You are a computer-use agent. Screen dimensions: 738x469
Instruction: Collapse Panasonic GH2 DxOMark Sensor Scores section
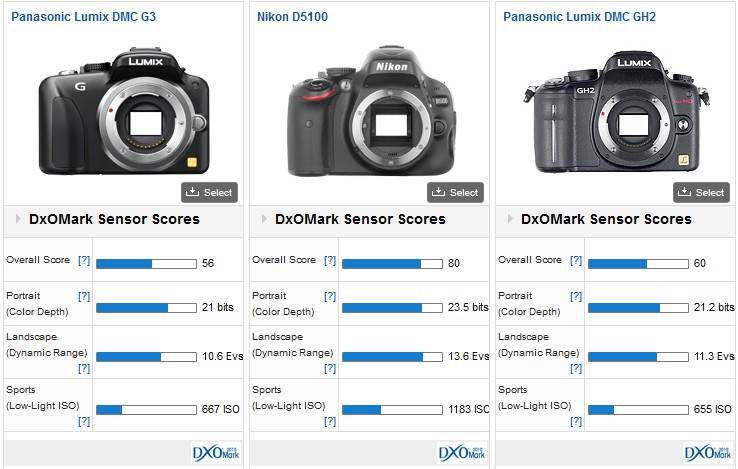click(510, 219)
